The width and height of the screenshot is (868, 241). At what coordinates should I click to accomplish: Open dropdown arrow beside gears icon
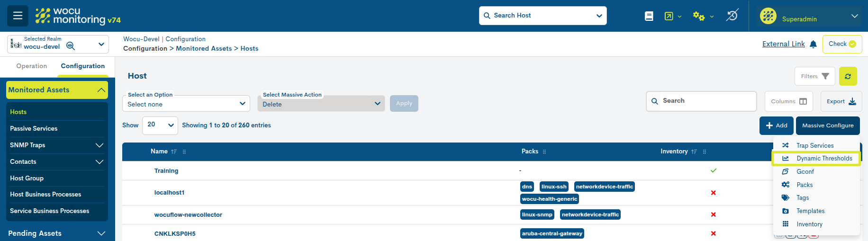pyautogui.click(x=712, y=17)
